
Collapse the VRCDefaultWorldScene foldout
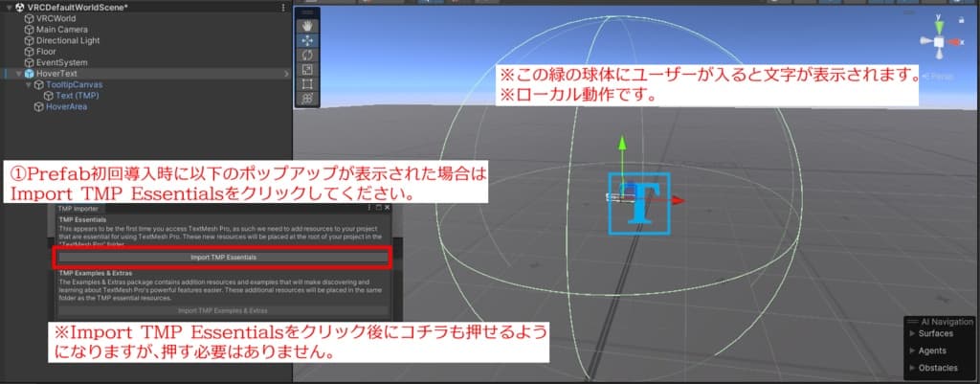(8, 8)
